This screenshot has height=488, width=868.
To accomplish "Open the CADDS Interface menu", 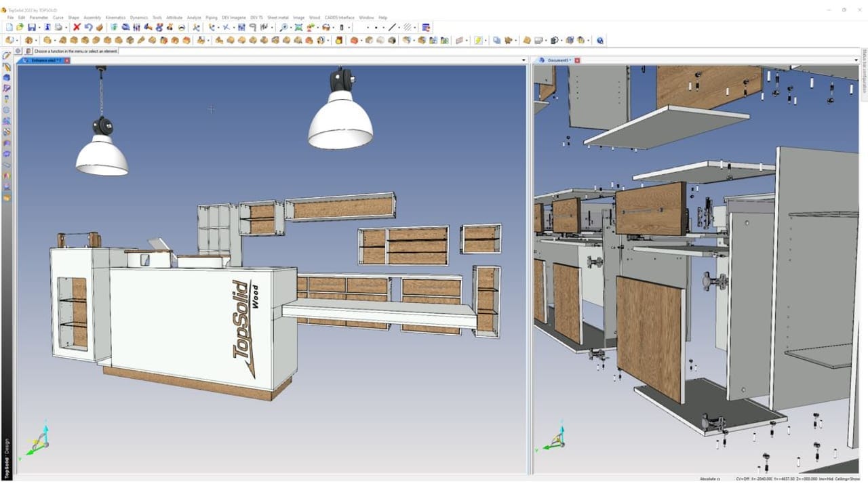I will click(x=340, y=18).
